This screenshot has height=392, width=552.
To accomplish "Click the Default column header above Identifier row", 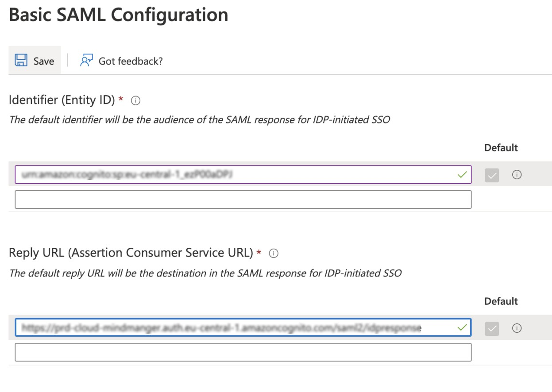I will [501, 148].
